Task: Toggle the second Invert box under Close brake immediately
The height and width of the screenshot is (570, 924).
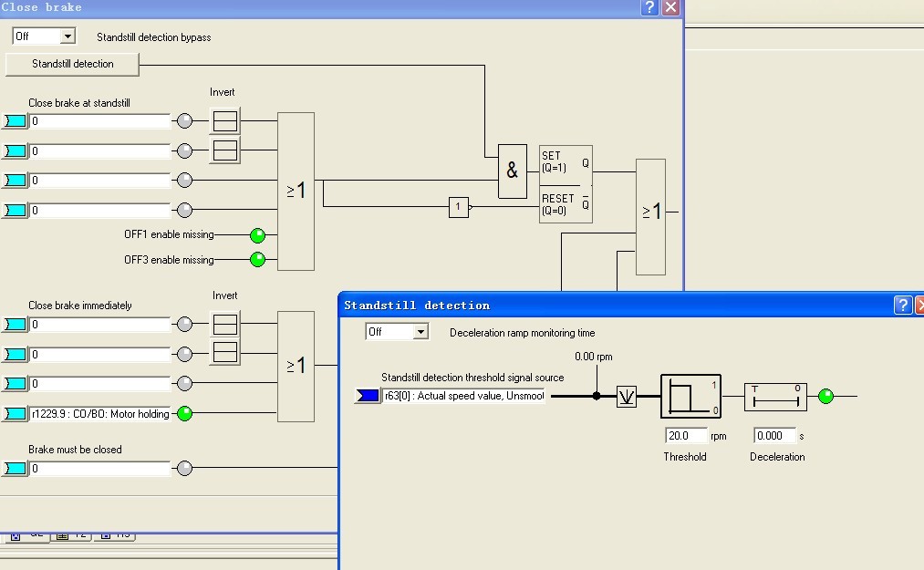Action: 225,352
